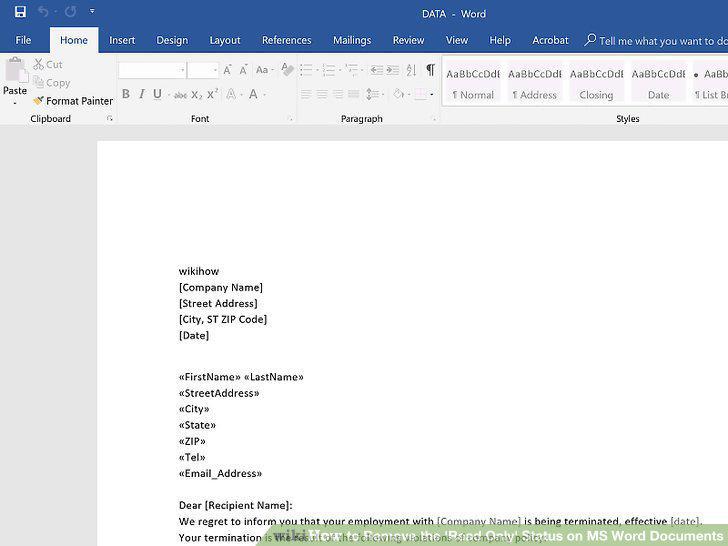Click the font name box

click(x=152, y=70)
